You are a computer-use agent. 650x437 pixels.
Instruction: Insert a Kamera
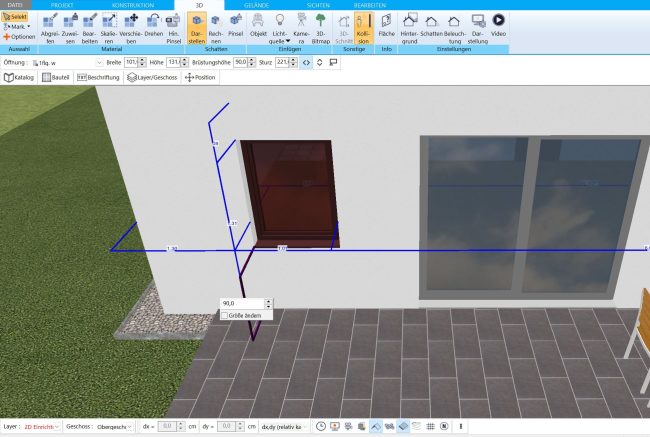coord(301,28)
